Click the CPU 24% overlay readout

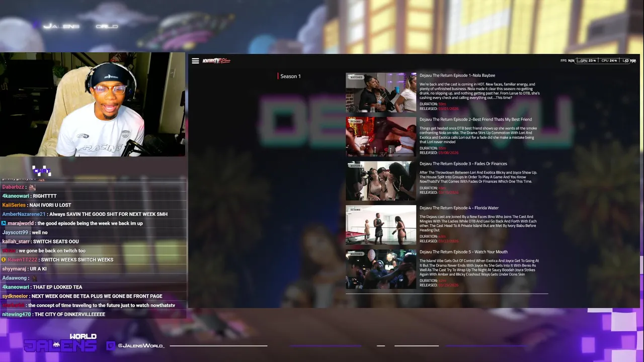click(x=609, y=61)
